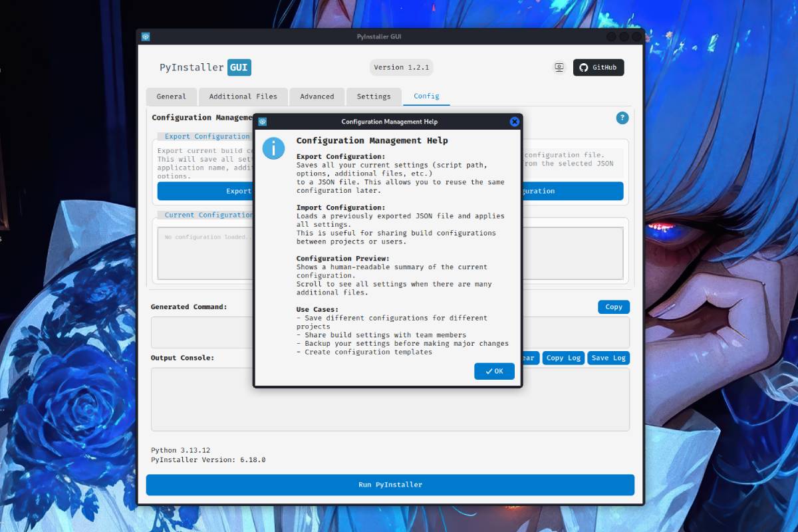This screenshot has height=532, width=798.
Task: Click the PyInstaller app icon in main title bar
Action: [146, 37]
